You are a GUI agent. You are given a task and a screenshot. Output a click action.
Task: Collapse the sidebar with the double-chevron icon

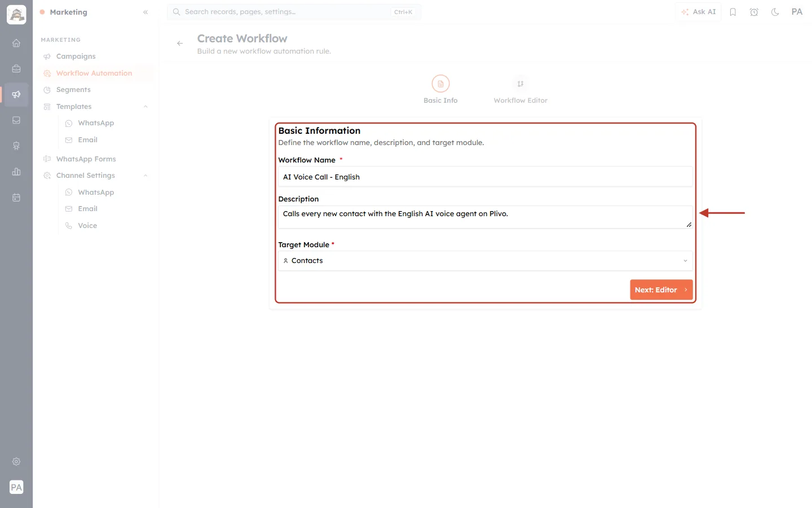[145, 12]
